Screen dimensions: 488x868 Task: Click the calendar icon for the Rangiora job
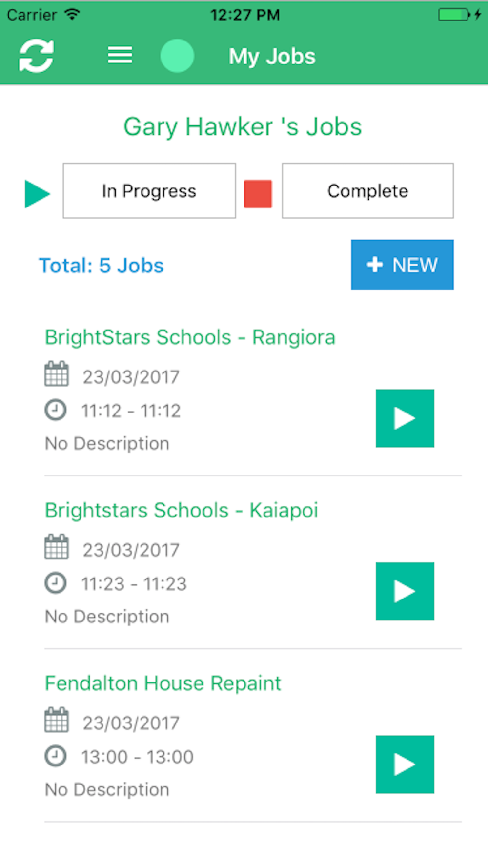[57, 374]
